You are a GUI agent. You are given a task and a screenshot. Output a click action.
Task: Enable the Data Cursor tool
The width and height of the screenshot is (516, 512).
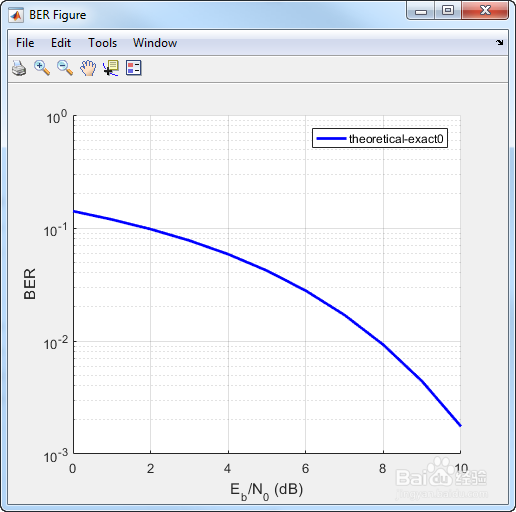pyautogui.click(x=111, y=68)
